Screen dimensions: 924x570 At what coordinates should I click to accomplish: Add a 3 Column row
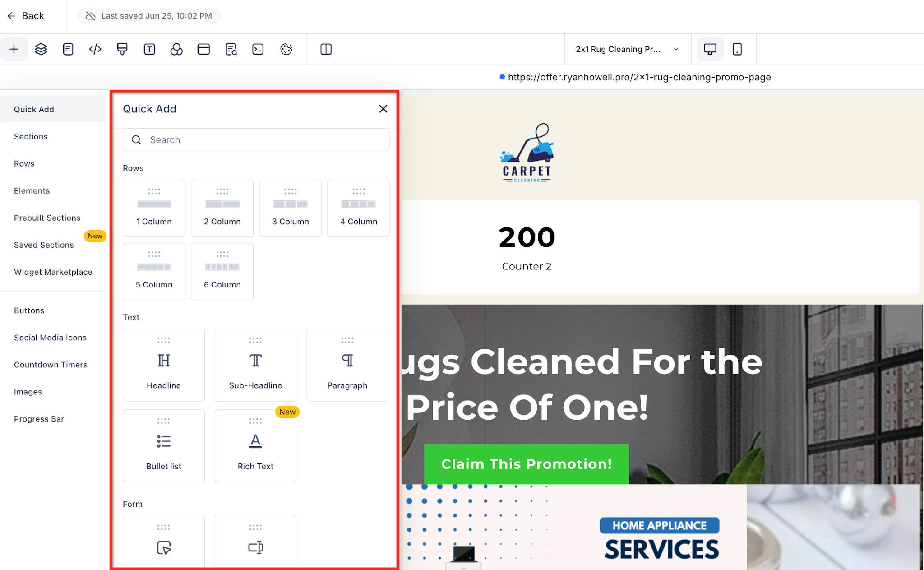point(290,208)
